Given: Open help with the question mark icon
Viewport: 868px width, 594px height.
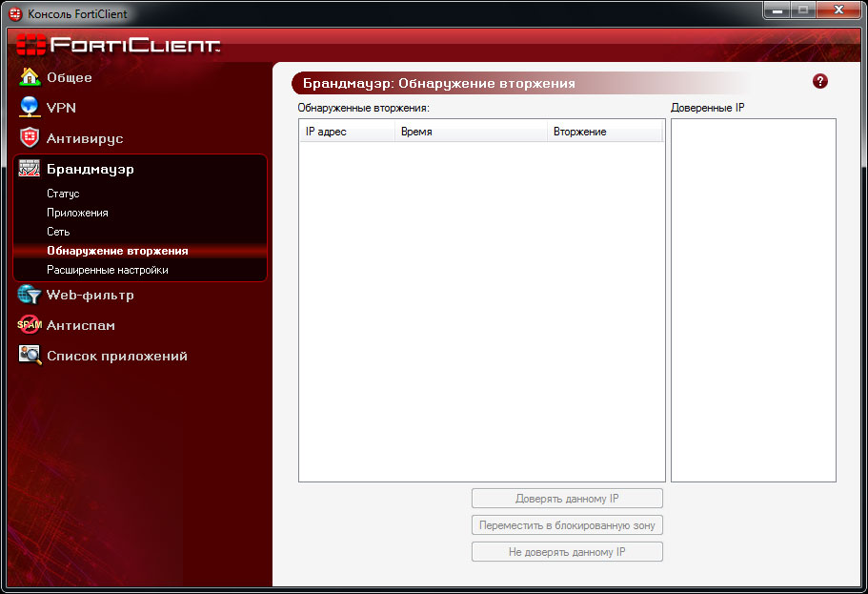Looking at the screenshot, I should click(x=819, y=81).
